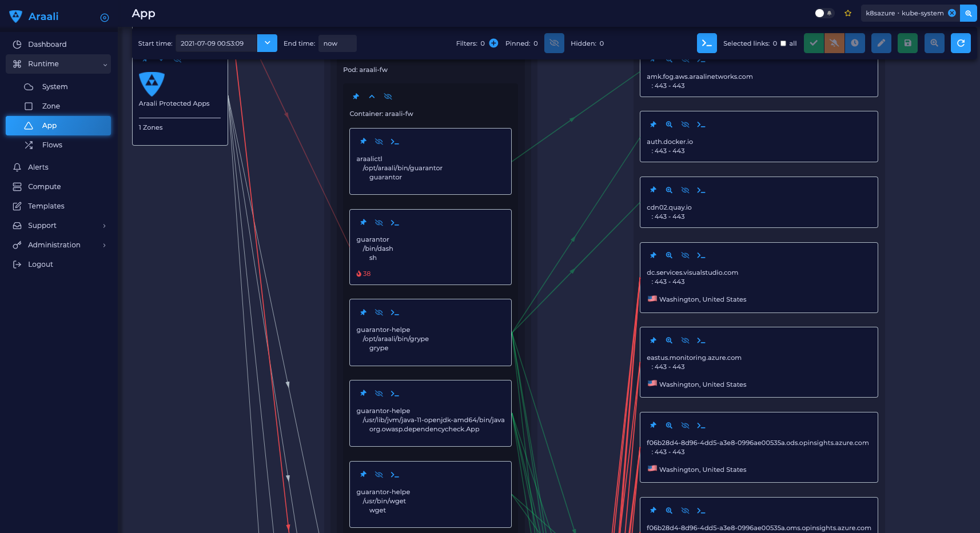Open terminal icon on java dependencycheck card

tap(395, 394)
